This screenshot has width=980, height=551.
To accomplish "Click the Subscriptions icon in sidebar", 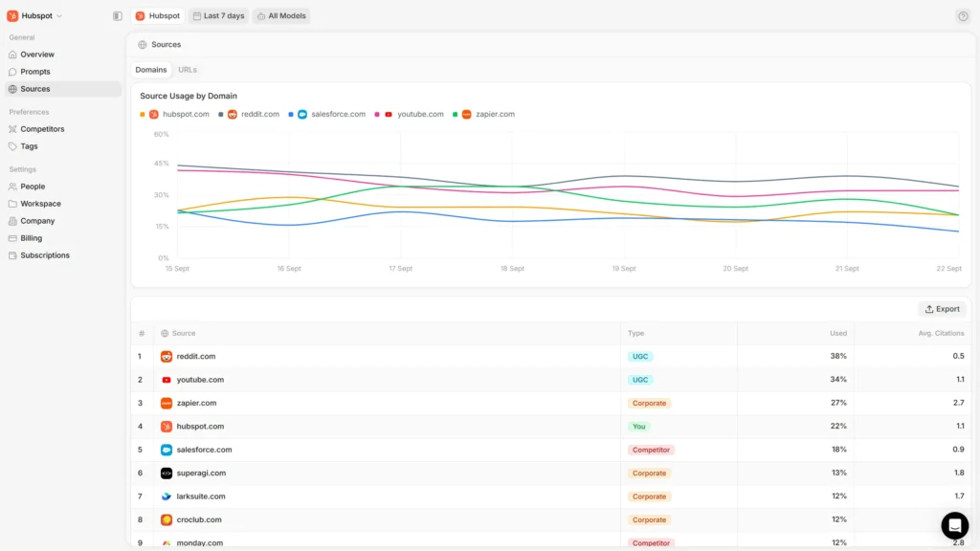I will coord(12,255).
